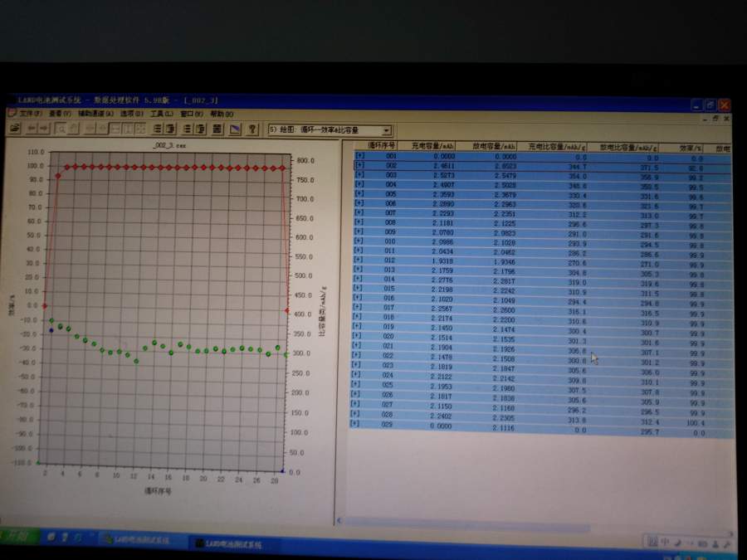Screen dimensions: 747x560
Task: Open the 工具(L) menu
Action: [162, 114]
